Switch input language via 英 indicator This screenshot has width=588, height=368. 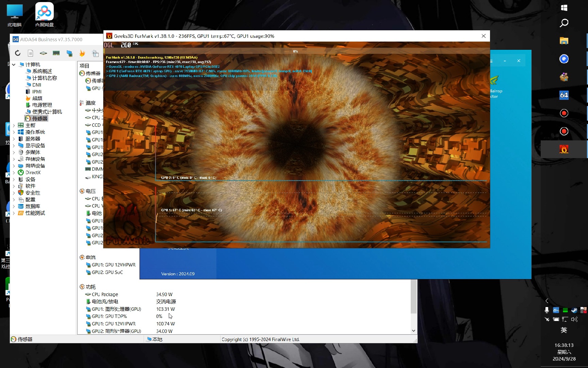pyautogui.click(x=564, y=330)
